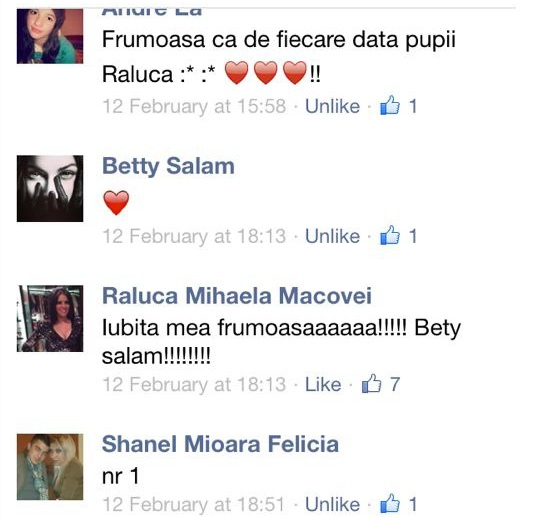Click thumbs-up icon showing 7 likes
533x517 pixels.
[371, 383]
